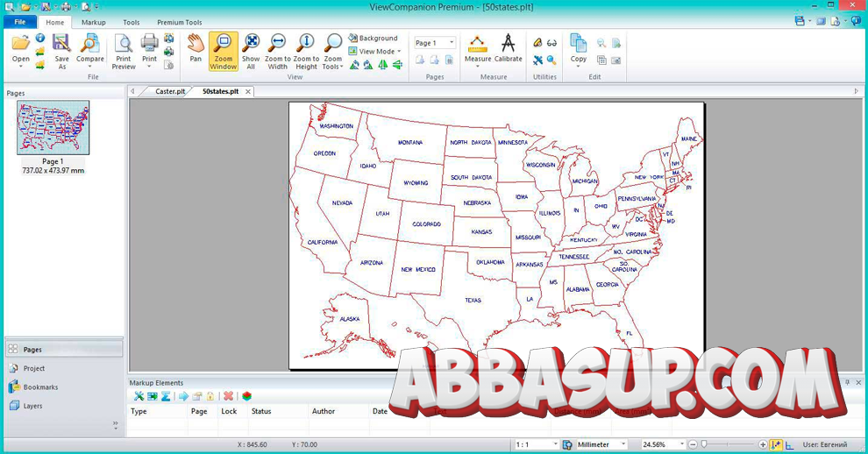Open the View Mode dropdown
The image size is (868, 454).
374,52
